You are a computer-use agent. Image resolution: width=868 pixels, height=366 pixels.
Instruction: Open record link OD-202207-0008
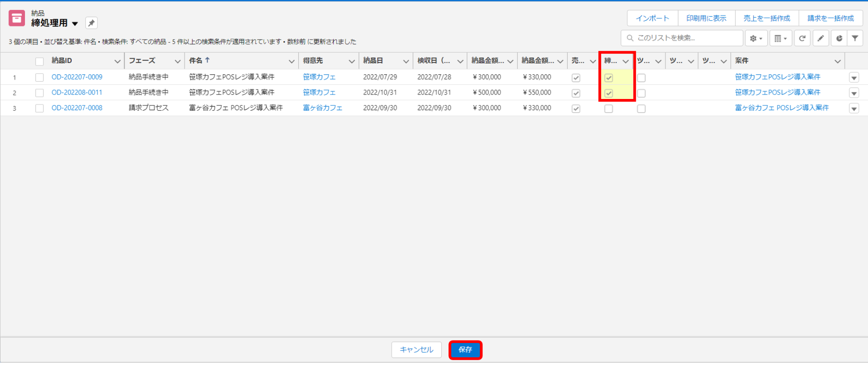(77, 108)
